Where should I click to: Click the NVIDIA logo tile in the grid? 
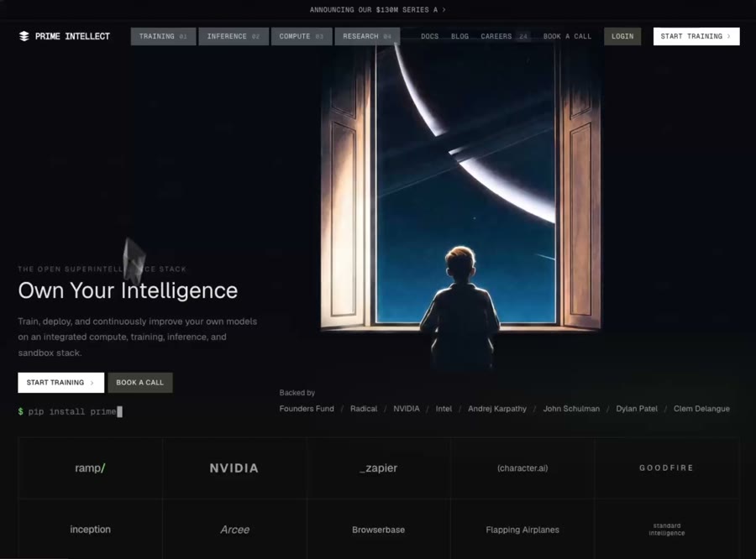[234, 468]
